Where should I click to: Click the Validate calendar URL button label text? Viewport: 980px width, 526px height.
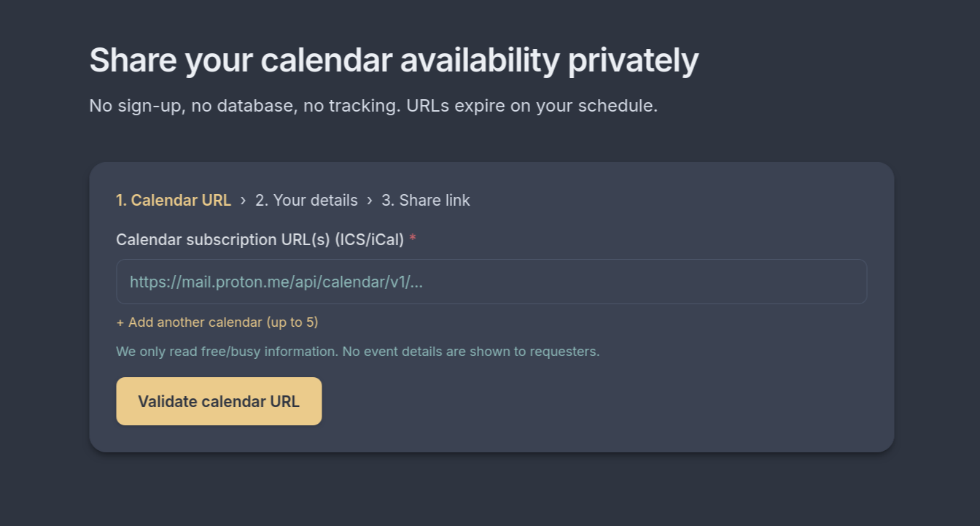[x=218, y=401]
